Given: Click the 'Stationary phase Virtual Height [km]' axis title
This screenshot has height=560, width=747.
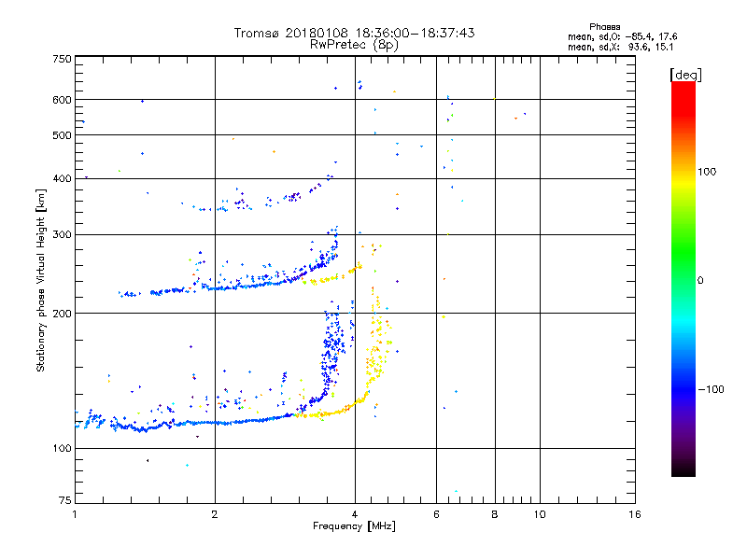Looking at the screenshot, I should tap(40, 280).
